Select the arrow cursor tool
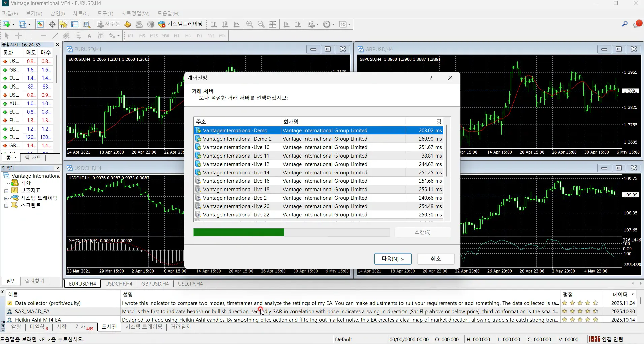 pyautogui.click(x=7, y=36)
